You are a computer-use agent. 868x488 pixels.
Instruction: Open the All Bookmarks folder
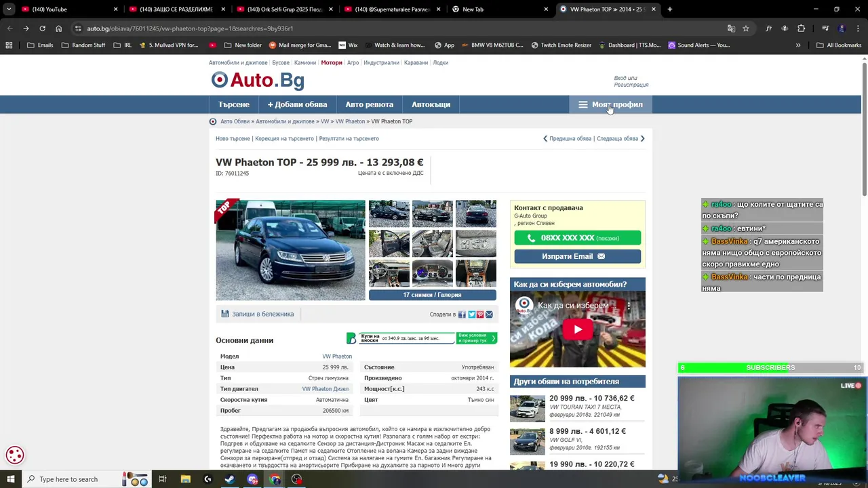[x=839, y=45]
